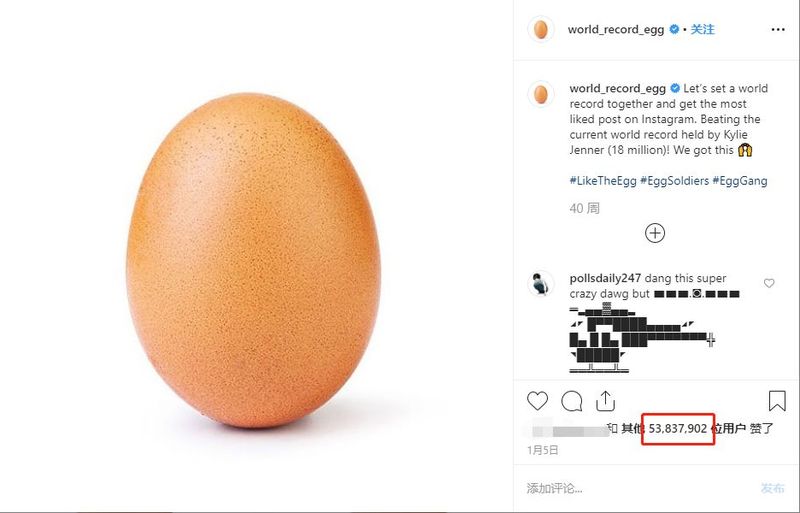This screenshot has width=800, height=513.
Task: Open the #EggGang hashtag
Action: click(741, 180)
